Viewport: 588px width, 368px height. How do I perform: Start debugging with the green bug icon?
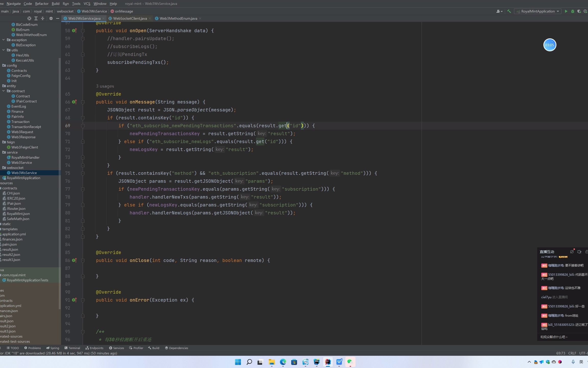point(573,11)
